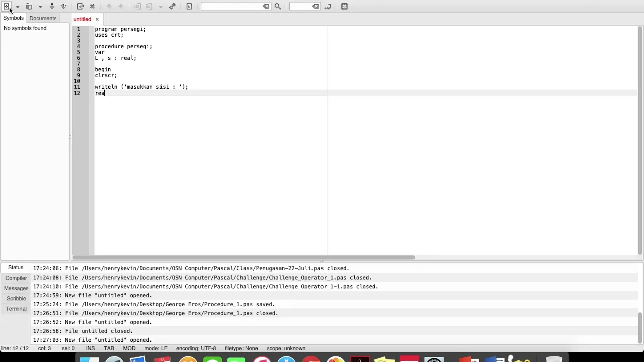Run the program with the gears Execute icon
The image size is (644, 362).
[x=172, y=6]
